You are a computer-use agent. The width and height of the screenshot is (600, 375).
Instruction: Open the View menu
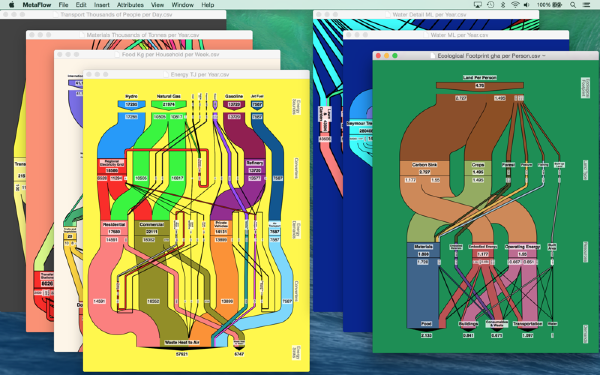157,5
